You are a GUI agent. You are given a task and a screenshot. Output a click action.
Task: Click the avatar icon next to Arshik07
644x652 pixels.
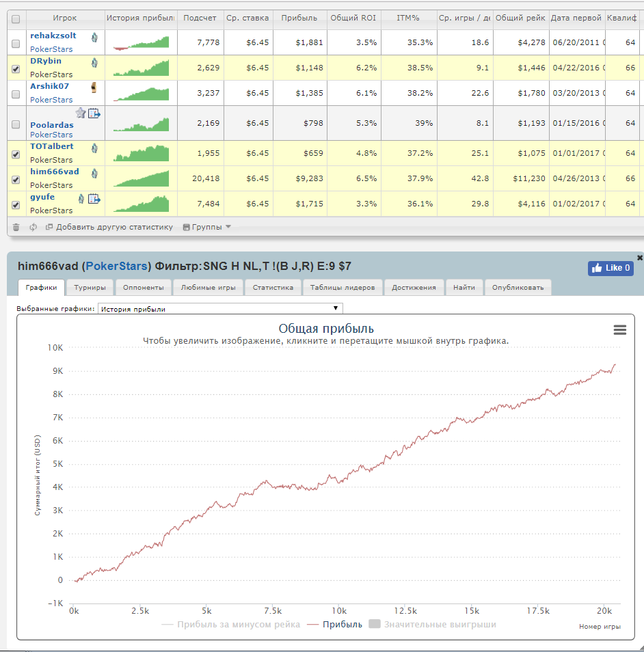(x=94, y=87)
